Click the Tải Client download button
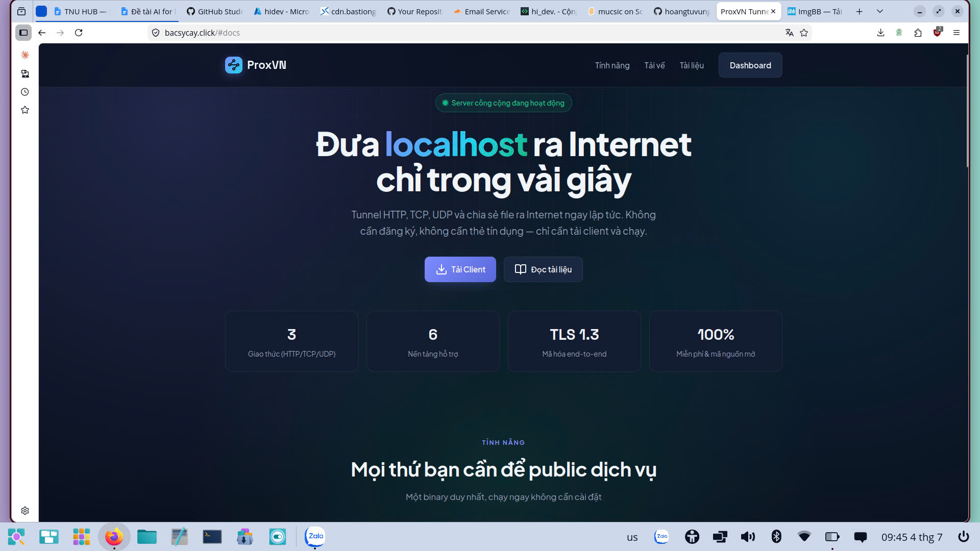The height and width of the screenshot is (551, 980). pos(460,269)
